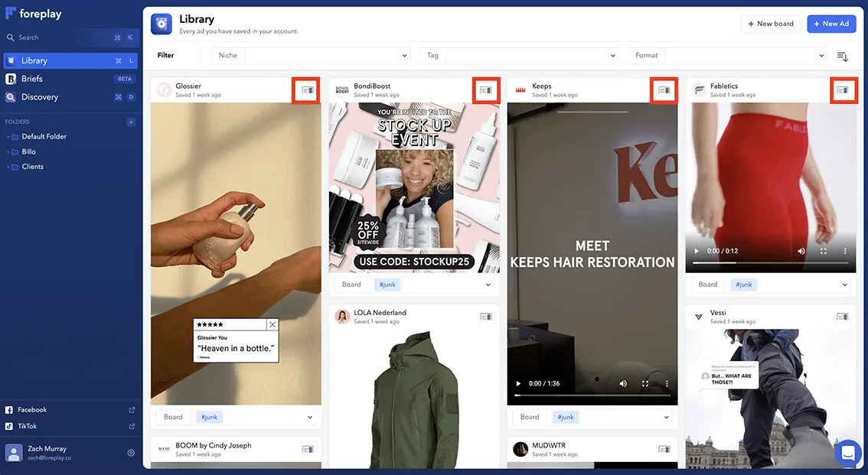Click the New board button
The width and height of the screenshot is (868, 475).
(x=771, y=24)
